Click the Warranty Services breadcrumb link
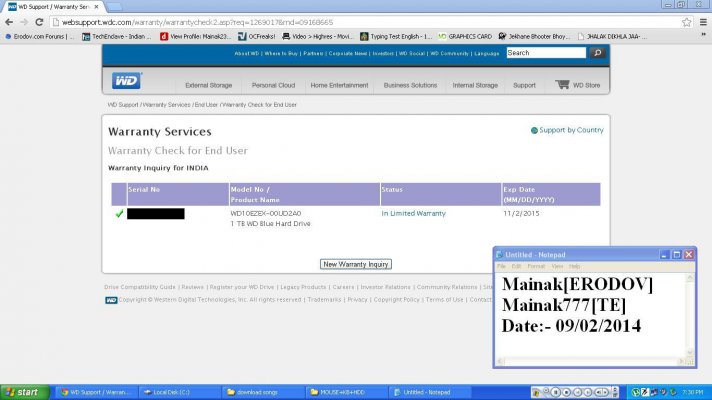The height and width of the screenshot is (400, 712). [x=167, y=105]
